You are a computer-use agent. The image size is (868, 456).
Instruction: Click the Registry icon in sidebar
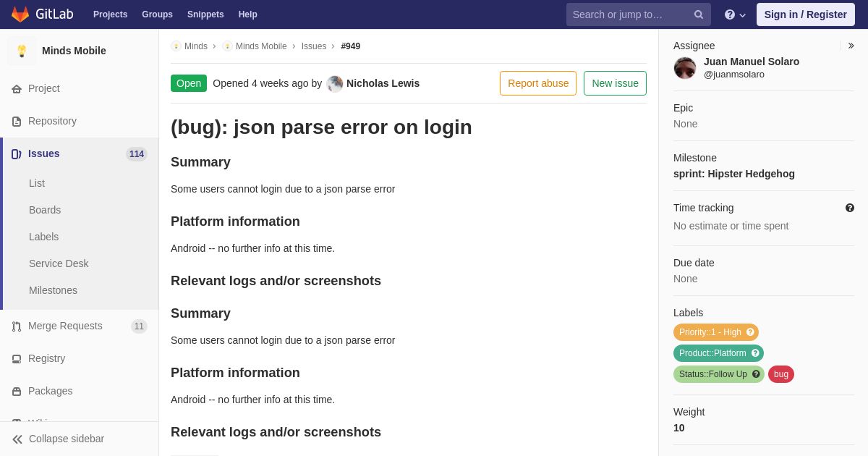point(17,359)
